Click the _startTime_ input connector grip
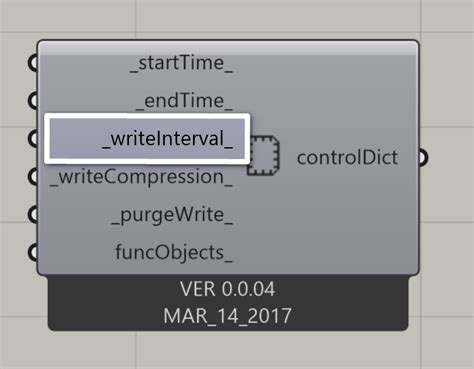 pyautogui.click(x=33, y=63)
